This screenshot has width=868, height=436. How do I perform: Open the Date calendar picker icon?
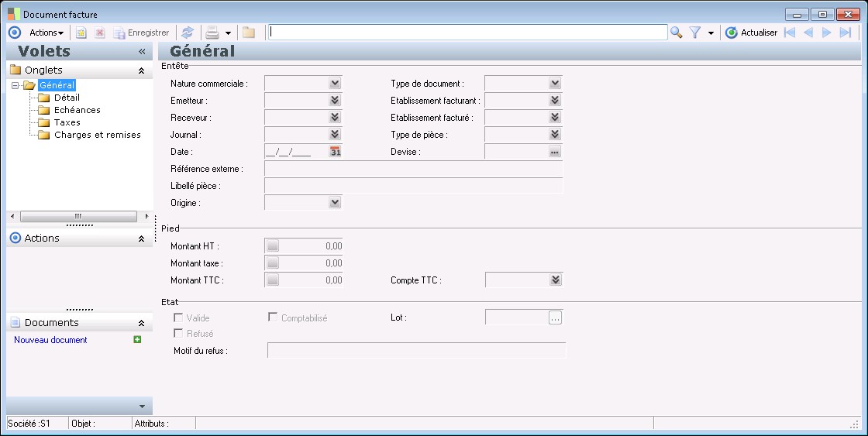(x=335, y=152)
